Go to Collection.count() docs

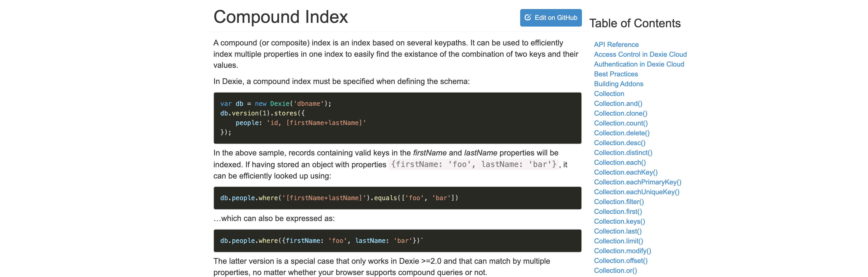tap(621, 123)
